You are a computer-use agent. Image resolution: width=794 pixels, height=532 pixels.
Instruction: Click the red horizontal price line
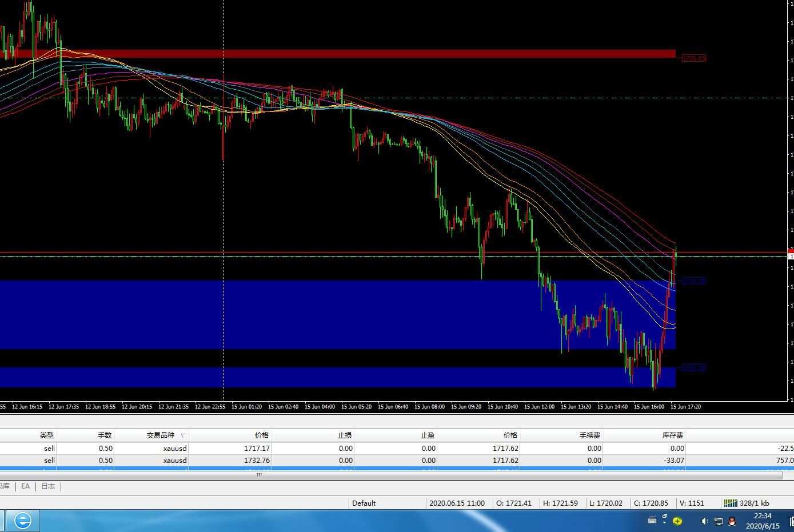[394, 252]
